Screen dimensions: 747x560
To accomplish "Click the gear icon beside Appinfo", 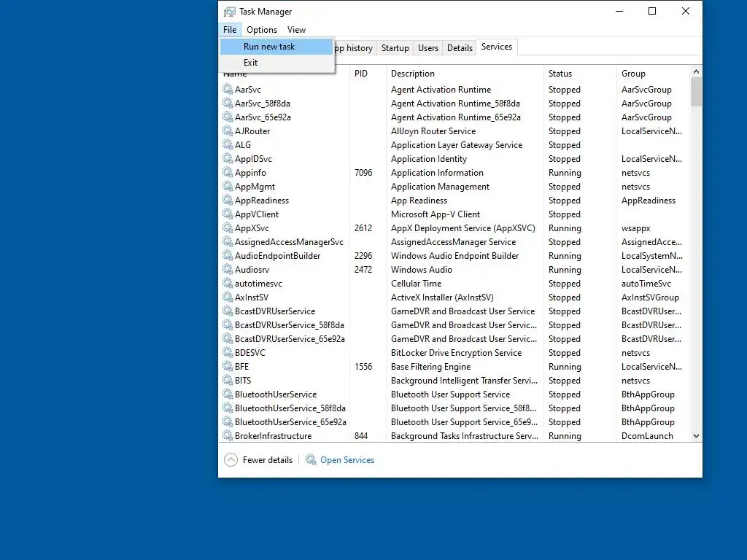I will tap(228, 172).
